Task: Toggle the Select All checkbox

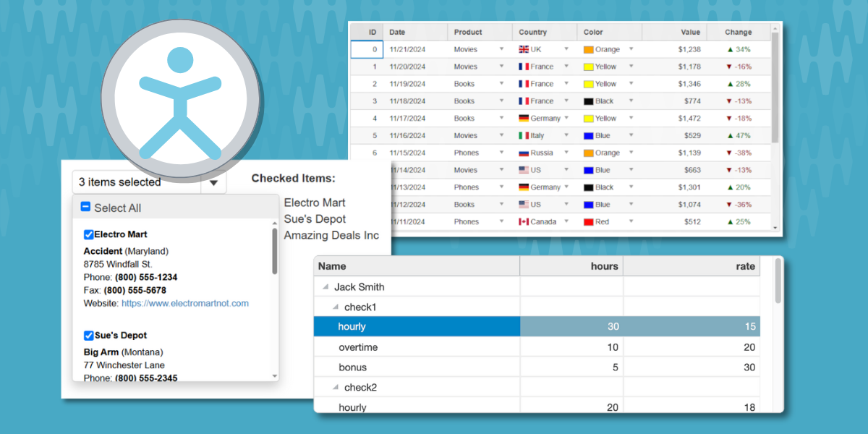Action: pyautogui.click(x=85, y=208)
